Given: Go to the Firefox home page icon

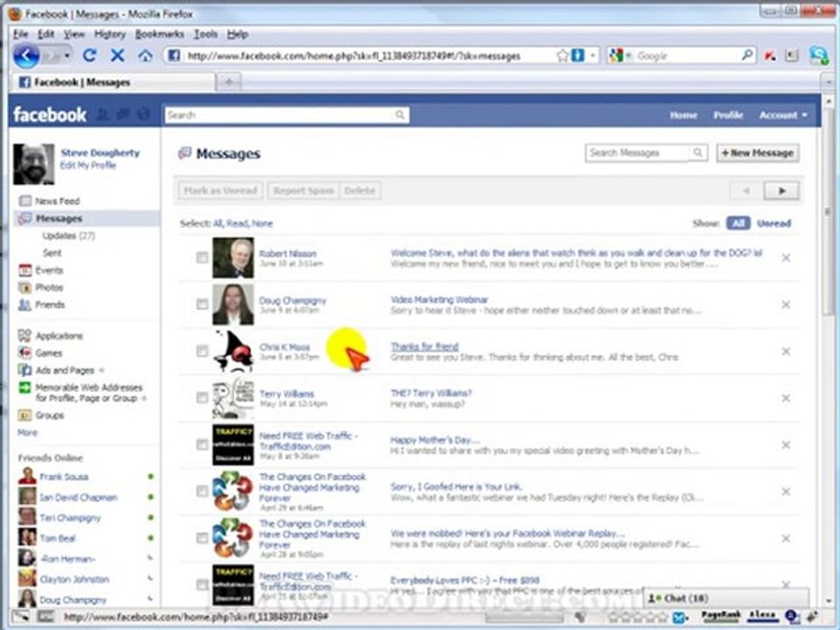Looking at the screenshot, I should pyautogui.click(x=145, y=54).
